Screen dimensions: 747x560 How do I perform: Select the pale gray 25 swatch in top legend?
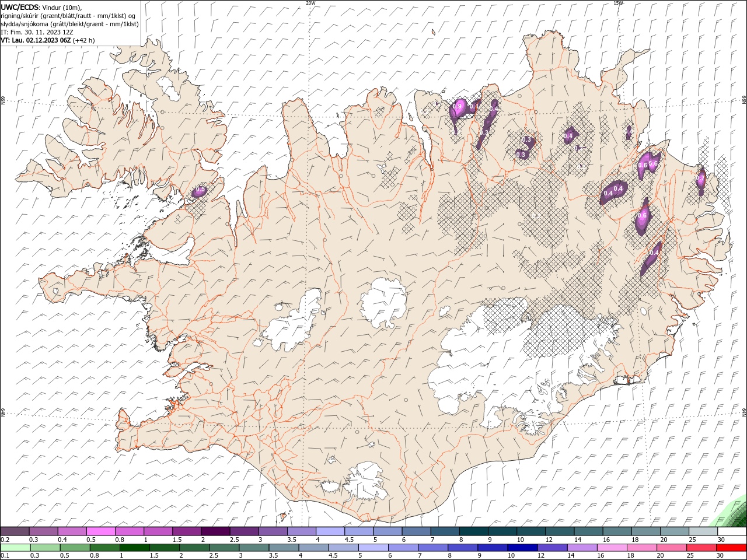click(x=704, y=531)
